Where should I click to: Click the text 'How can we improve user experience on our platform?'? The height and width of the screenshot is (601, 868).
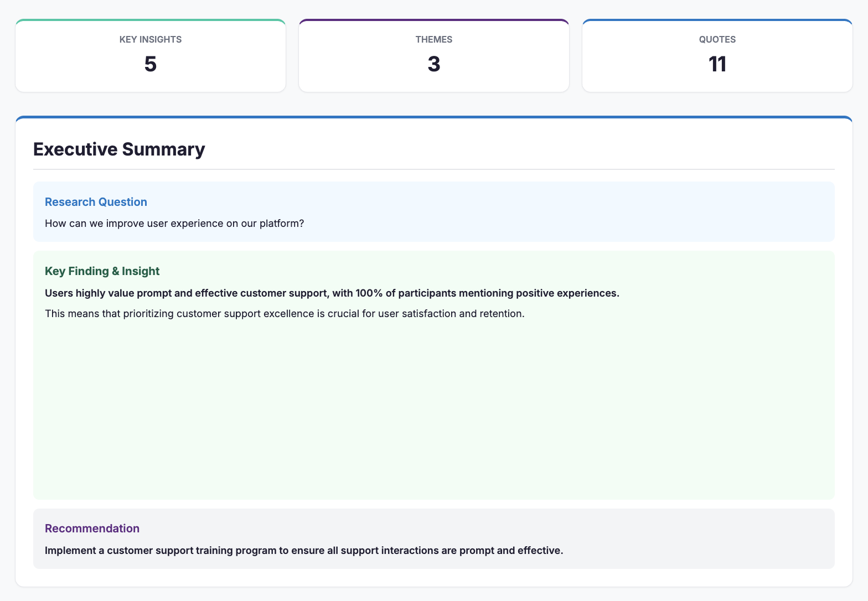(174, 224)
